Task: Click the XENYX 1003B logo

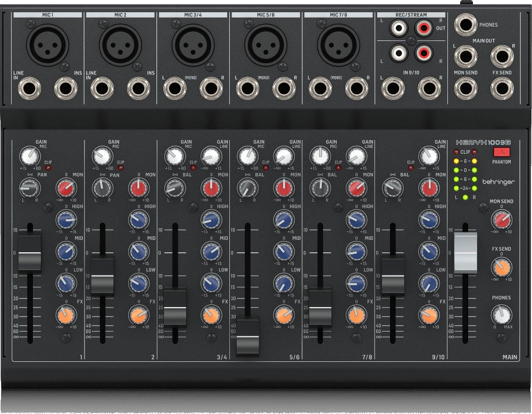Action: point(483,143)
